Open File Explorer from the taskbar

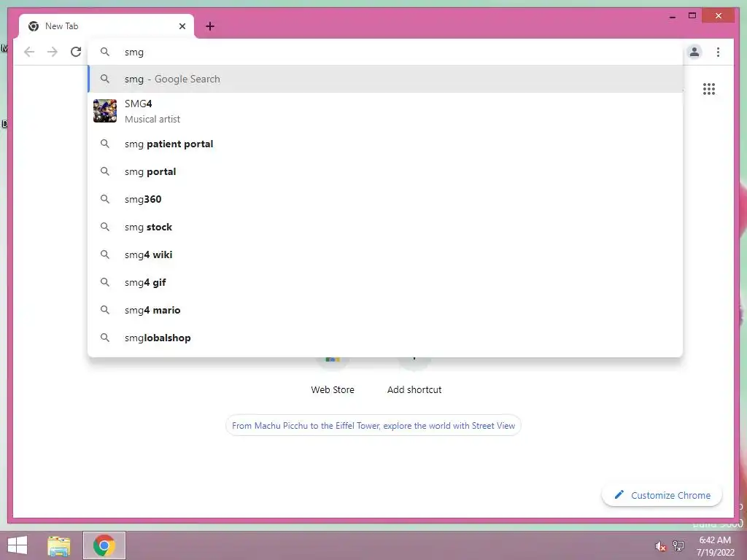[58, 545]
